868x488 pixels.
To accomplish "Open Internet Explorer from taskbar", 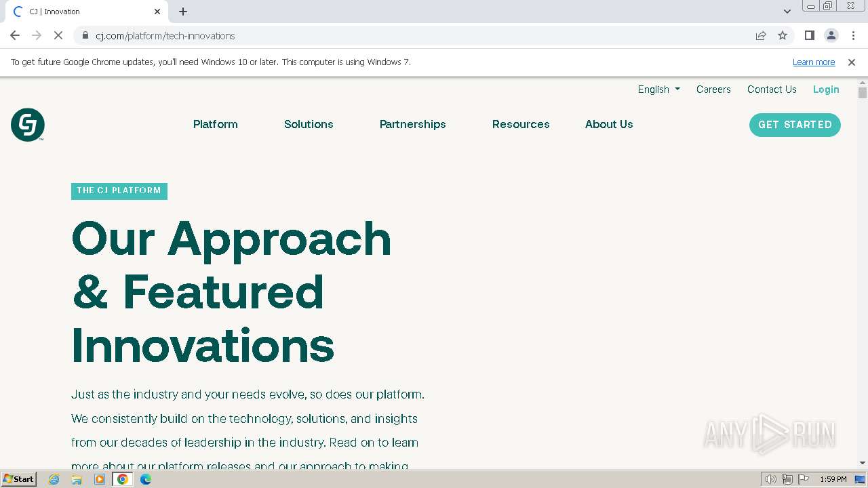I will pos(54,479).
